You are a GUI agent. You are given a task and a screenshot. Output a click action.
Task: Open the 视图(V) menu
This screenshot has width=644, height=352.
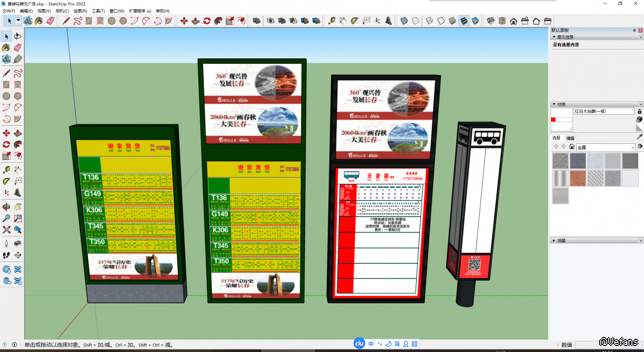click(44, 11)
